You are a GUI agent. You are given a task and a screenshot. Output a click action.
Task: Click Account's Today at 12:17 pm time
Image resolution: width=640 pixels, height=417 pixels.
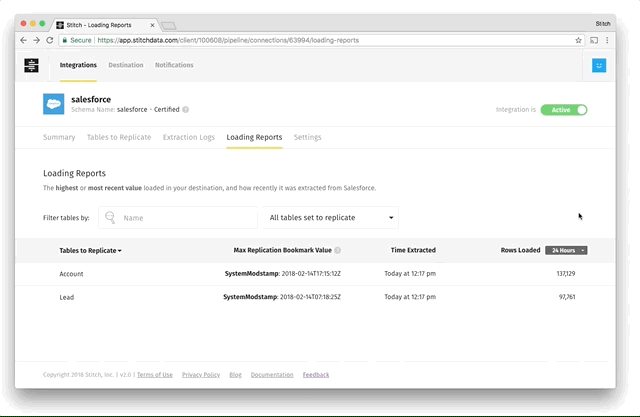410,274
